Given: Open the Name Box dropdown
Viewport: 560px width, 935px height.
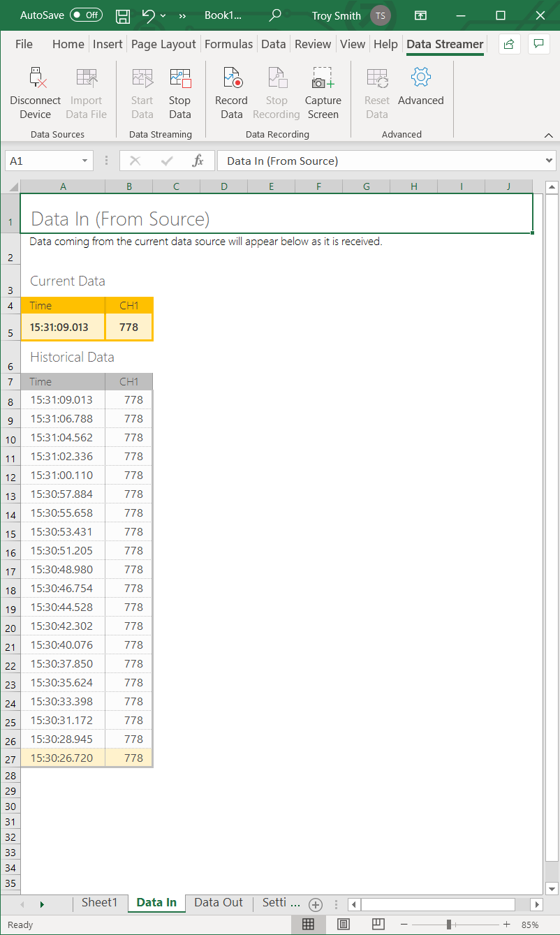Looking at the screenshot, I should pos(85,161).
